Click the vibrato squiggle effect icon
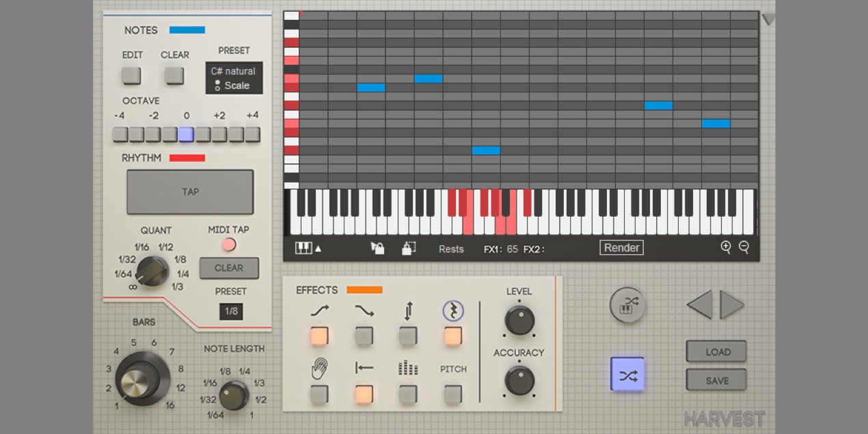Image resolution: width=868 pixels, height=434 pixels. (452, 312)
